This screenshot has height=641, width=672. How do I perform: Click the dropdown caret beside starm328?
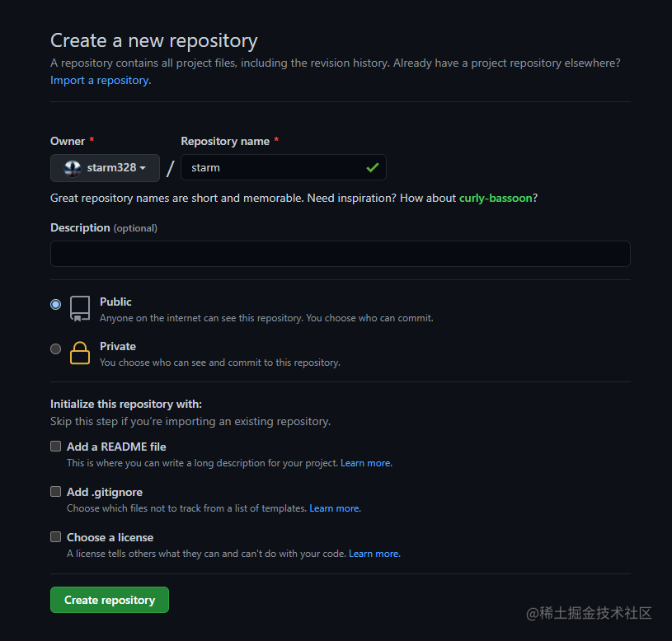(x=143, y=168)
